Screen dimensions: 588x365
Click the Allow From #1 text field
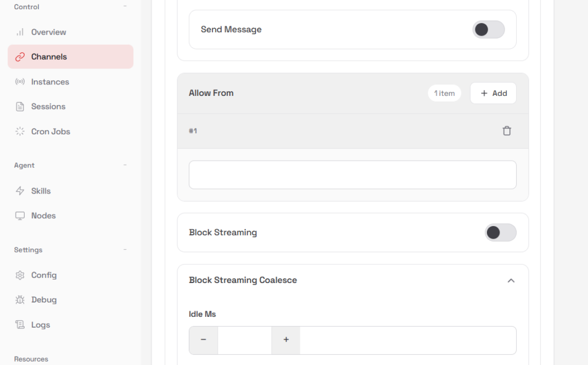pyautogui.click(x=352, y=175)
